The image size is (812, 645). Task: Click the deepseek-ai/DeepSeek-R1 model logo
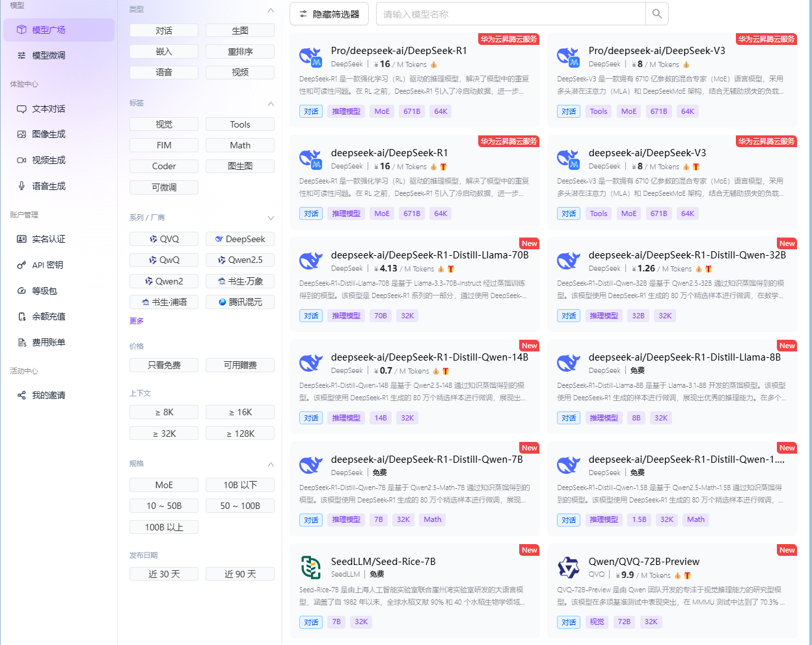click(x=311, y=159)
